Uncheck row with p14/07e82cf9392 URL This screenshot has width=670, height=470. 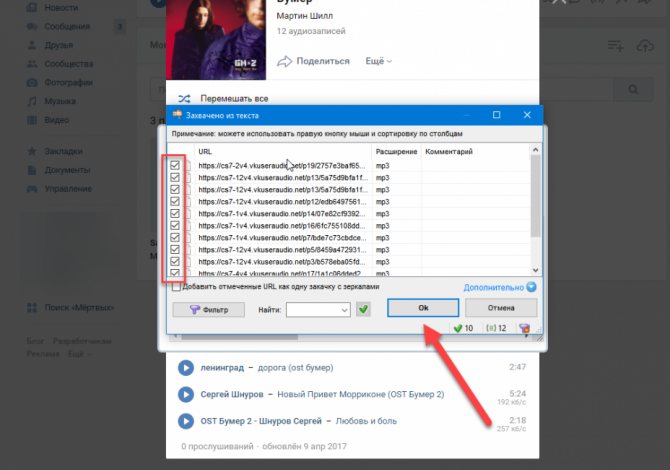pyautogui.click(x=175, y=213)
